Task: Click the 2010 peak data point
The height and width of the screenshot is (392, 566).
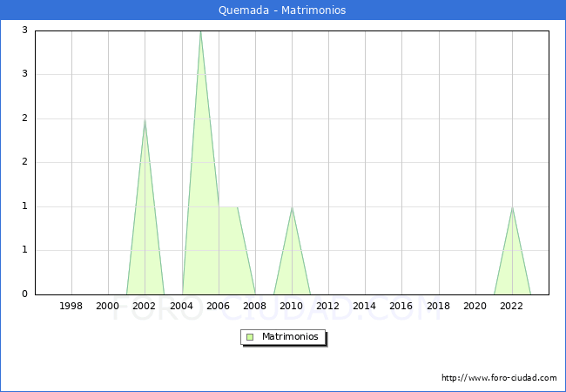Action: [x=292, y=207]
